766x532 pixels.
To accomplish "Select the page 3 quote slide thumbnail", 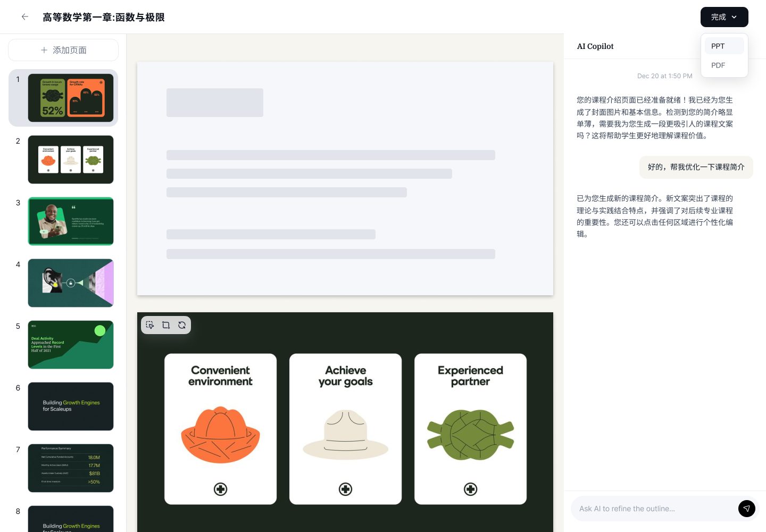I will point(71,221).
